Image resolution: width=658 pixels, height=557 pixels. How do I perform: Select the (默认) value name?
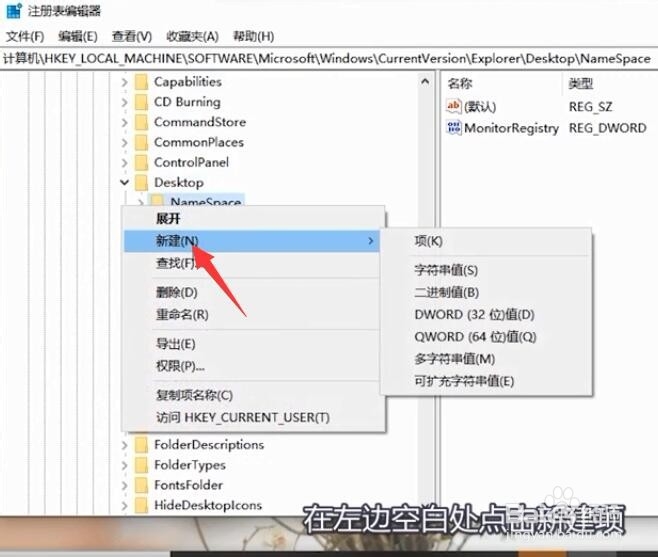click(480, 107)
